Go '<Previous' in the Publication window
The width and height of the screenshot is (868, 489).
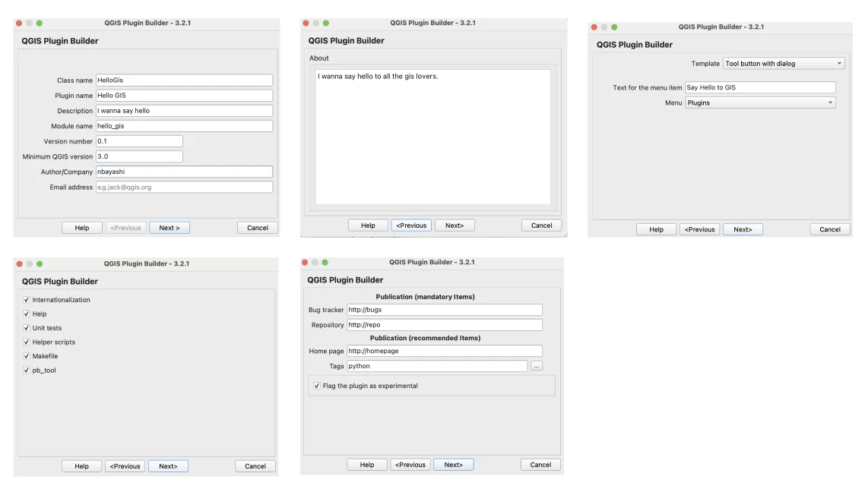click(x=410, y=465)
